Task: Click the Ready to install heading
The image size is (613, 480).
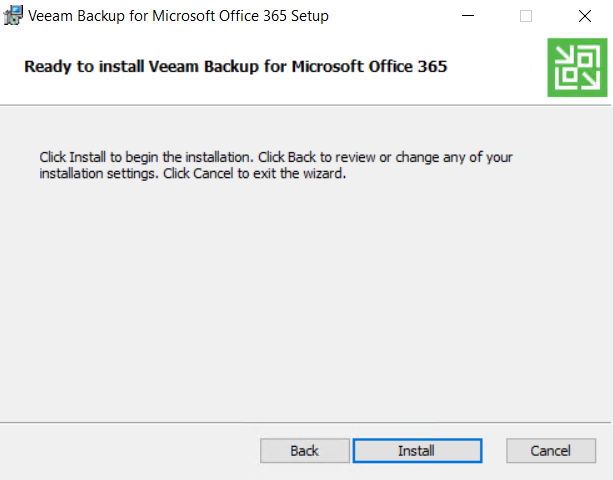Action: (x=236, y=66)
